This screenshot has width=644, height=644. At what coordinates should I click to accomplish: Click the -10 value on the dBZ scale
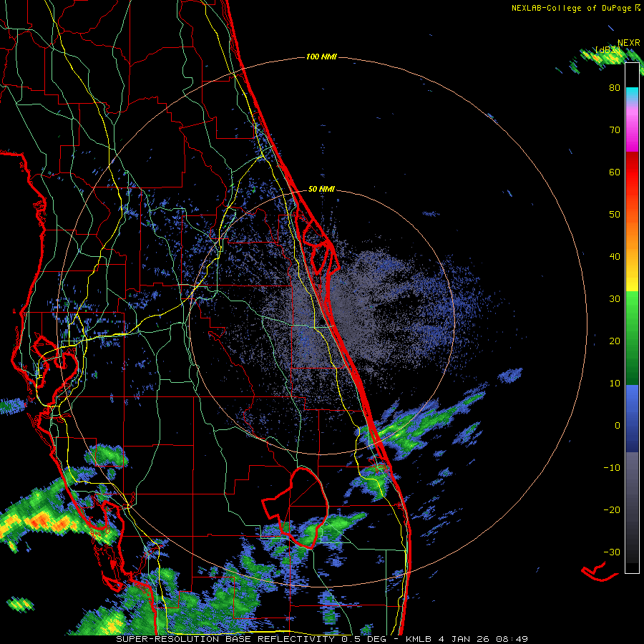[612, 468]
